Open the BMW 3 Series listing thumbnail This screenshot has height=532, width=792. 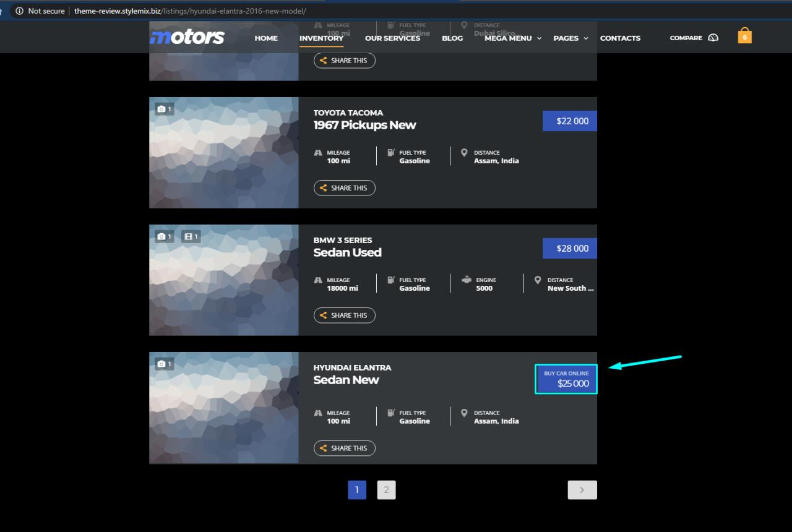point(223,280)
